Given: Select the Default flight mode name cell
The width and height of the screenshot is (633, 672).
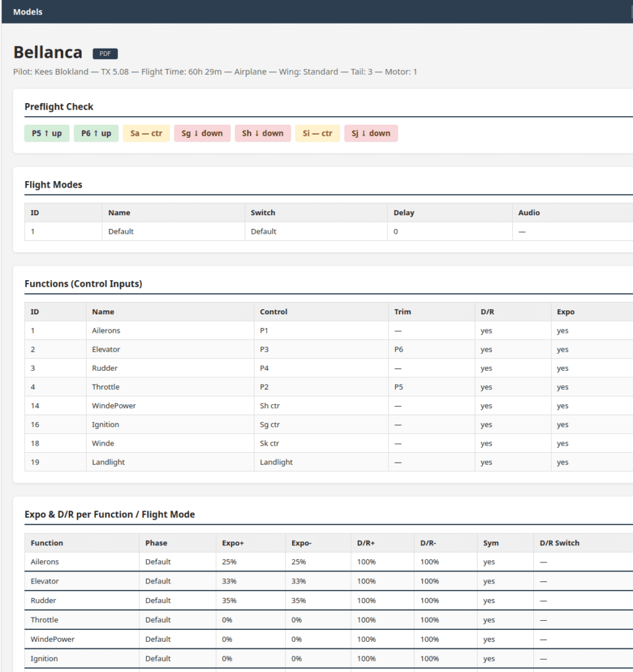Looking at the screenshot, I should tap(121, 232).
